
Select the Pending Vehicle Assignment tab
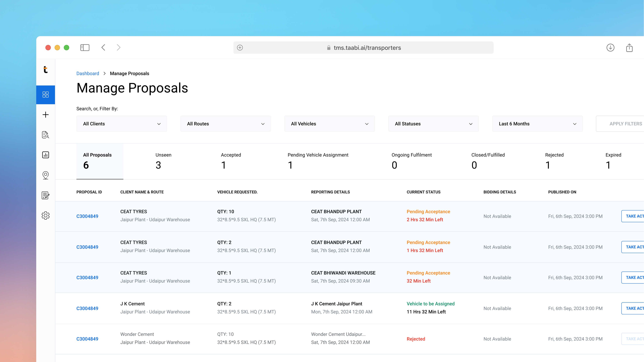point(318,161)
